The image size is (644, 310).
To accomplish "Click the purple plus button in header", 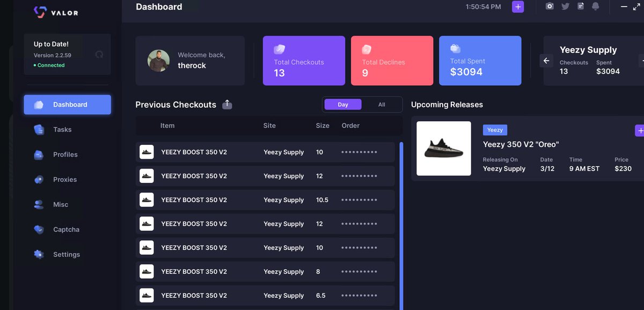I will [518, 6].
